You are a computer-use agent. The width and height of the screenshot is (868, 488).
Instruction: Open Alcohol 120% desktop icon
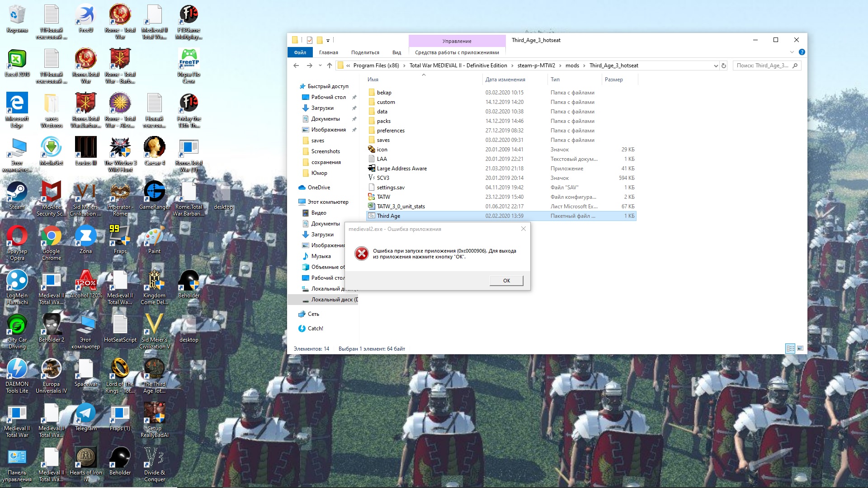(85, 284)
